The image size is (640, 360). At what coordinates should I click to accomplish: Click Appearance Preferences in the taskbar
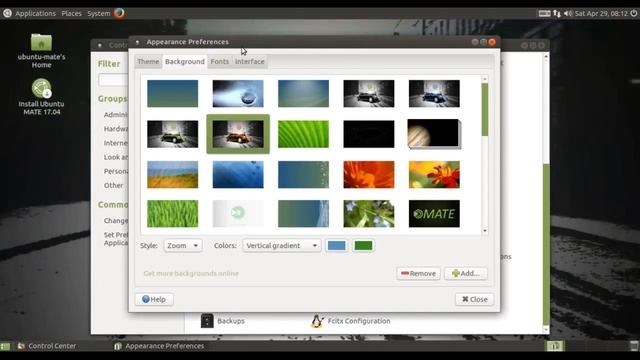tap(159, 346)
